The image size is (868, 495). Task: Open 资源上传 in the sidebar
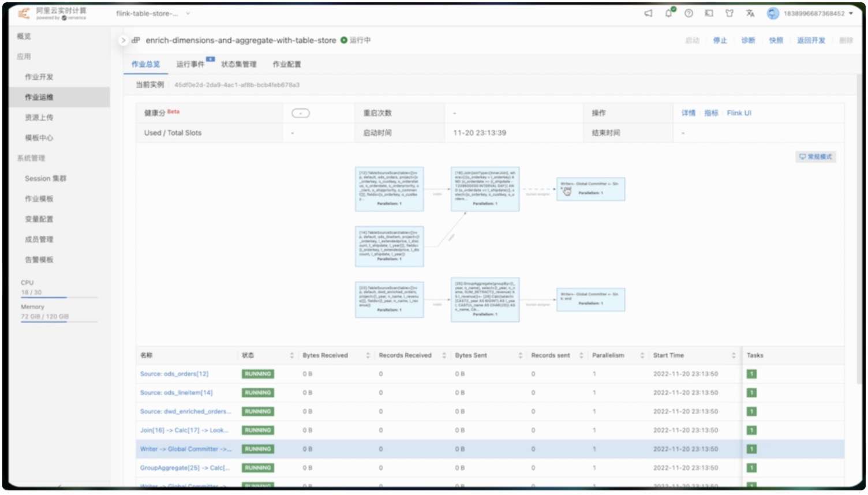point(39,117)
